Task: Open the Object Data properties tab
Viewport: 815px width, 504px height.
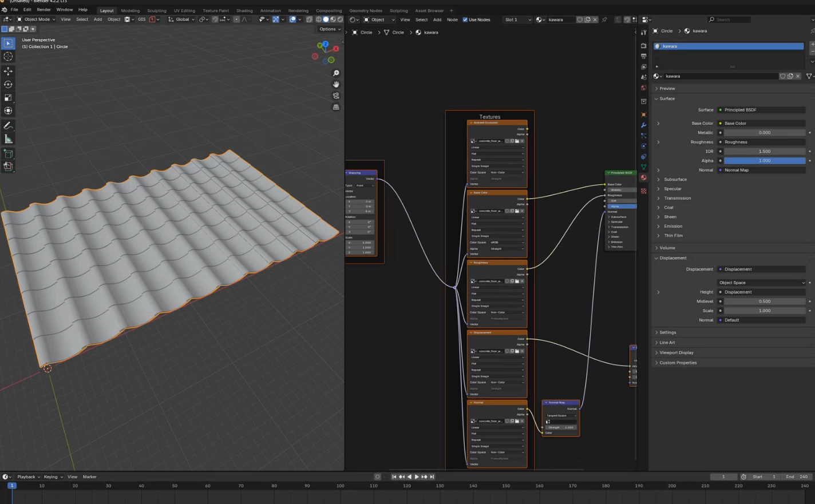Action: [x=643, y=167]
